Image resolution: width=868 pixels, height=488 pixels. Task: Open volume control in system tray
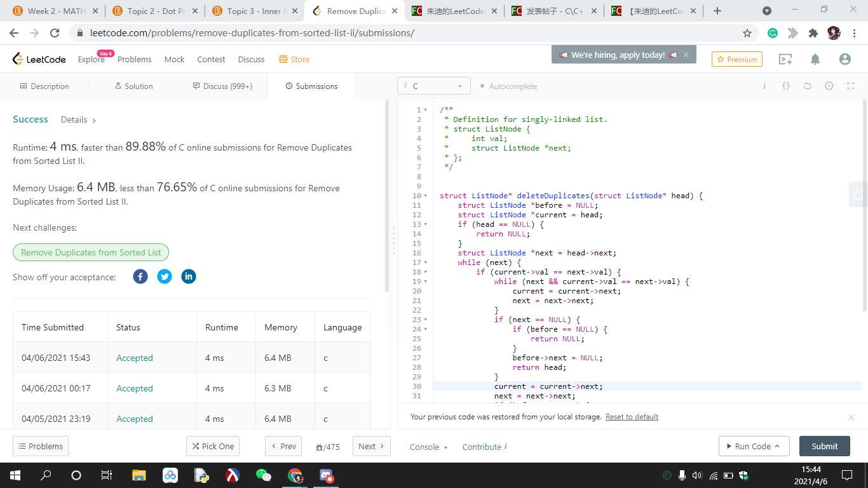click(x=697, y=475)
